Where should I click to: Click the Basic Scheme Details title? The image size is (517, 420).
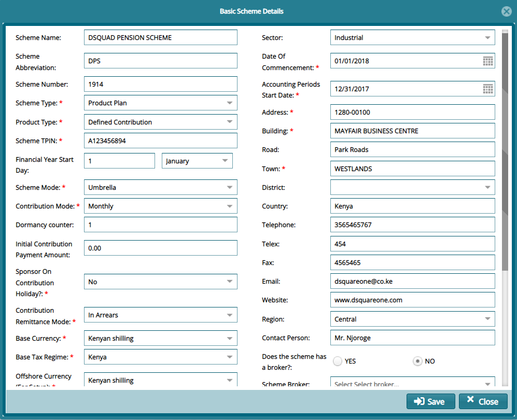point(251,11)
